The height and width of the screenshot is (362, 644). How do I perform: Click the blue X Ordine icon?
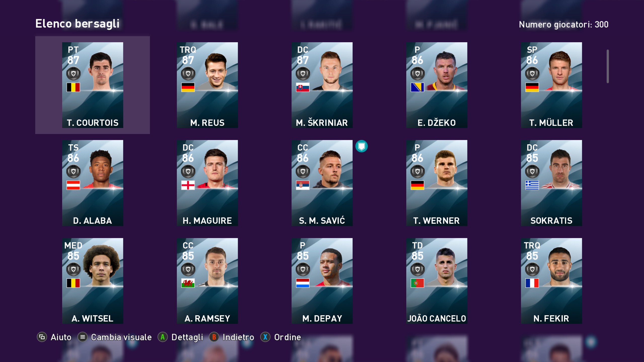265,337
